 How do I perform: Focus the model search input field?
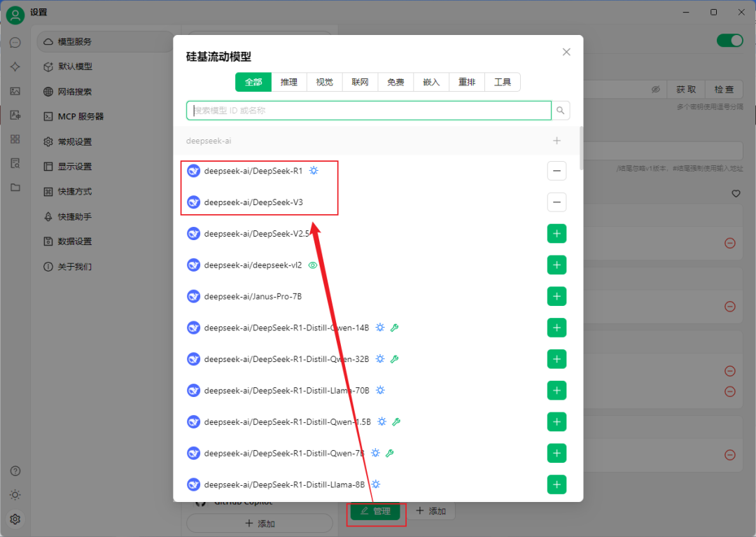click(x=369, y=111)
